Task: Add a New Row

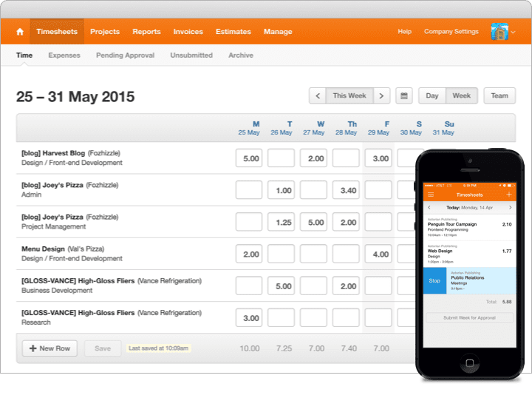Action: 50,348
